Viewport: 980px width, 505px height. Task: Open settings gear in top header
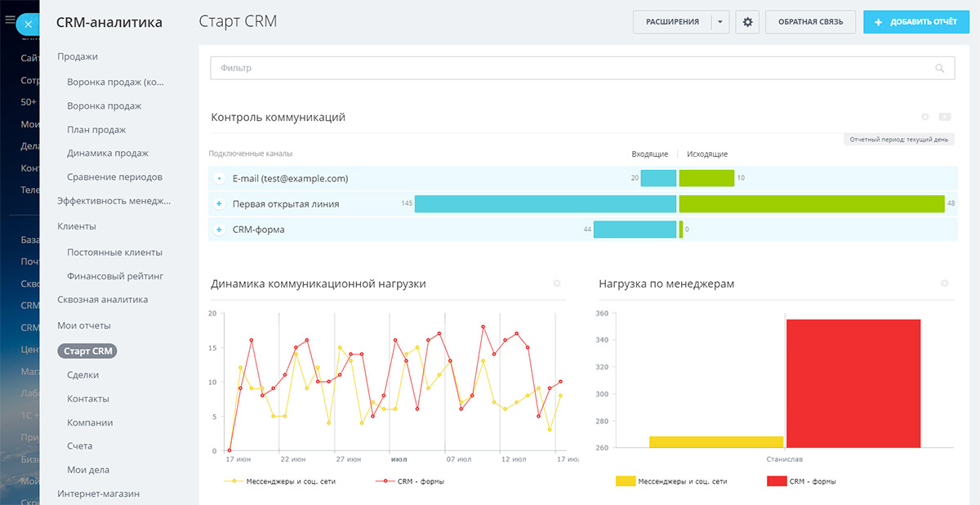746,22
